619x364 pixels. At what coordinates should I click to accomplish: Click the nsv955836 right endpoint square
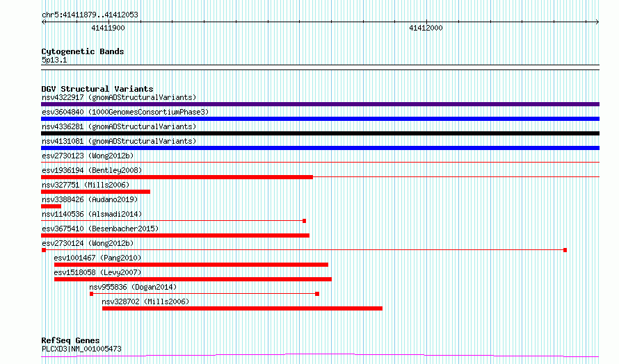tap(317, 294)
